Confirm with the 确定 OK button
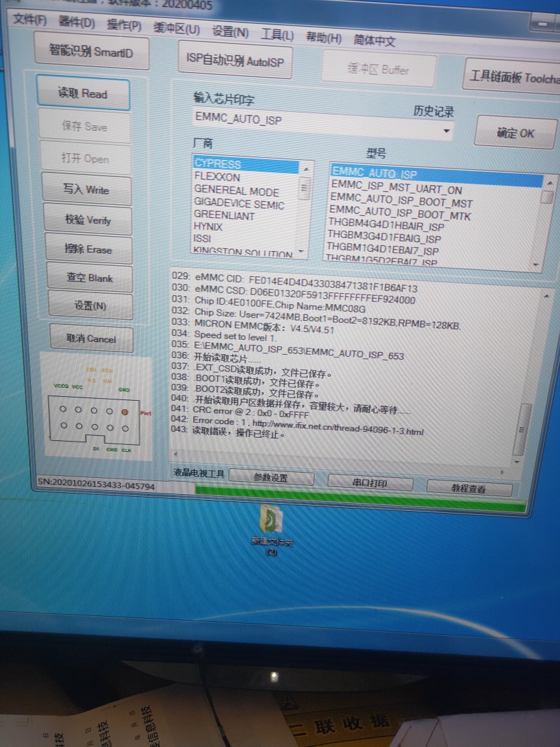 515,134
